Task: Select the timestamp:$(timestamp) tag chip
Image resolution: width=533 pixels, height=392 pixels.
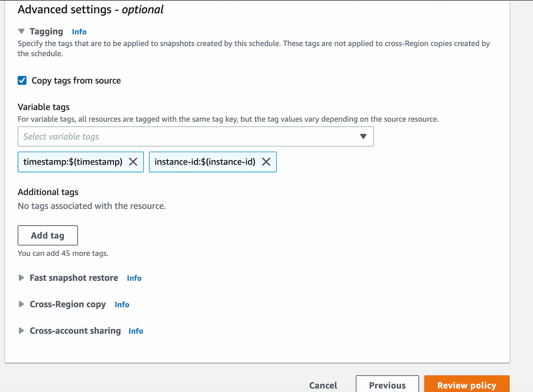Action: (73, 162)
